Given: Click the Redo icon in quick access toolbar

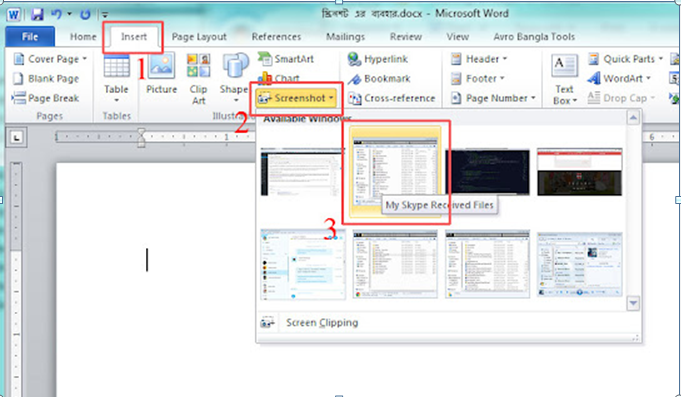Looking at the screenshot, I should 85,14.
